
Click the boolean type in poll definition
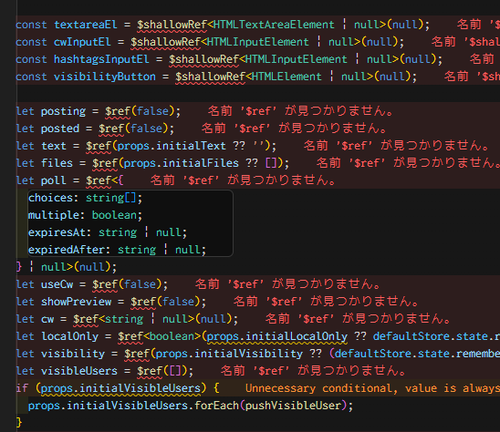point(114,215)
